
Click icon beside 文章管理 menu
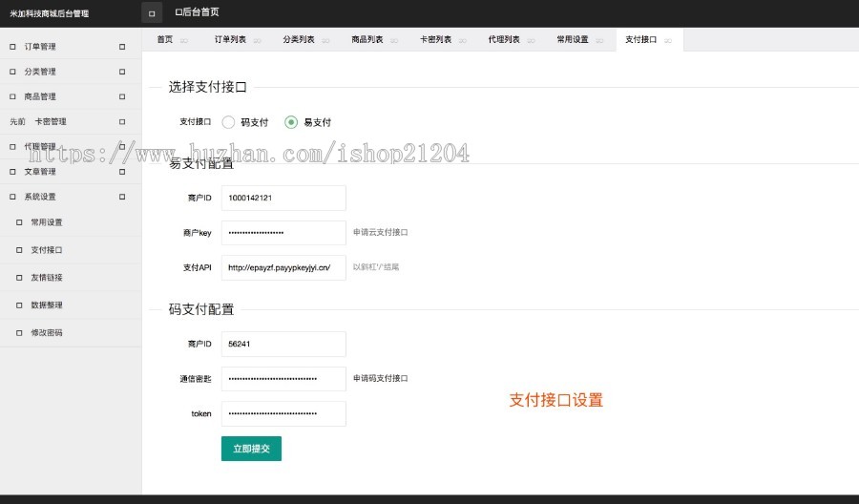(12, 172)
